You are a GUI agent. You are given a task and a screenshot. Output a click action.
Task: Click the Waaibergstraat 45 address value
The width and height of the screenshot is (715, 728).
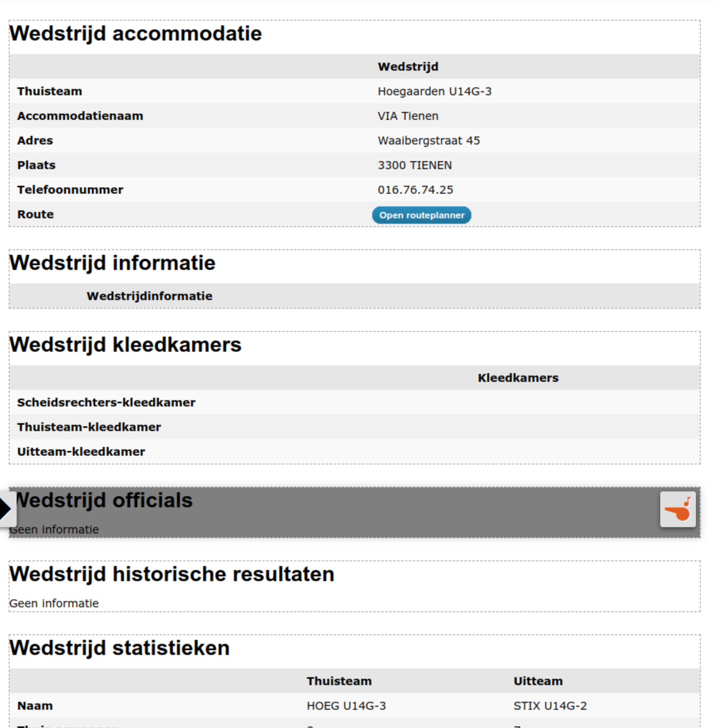coord(429,141)
